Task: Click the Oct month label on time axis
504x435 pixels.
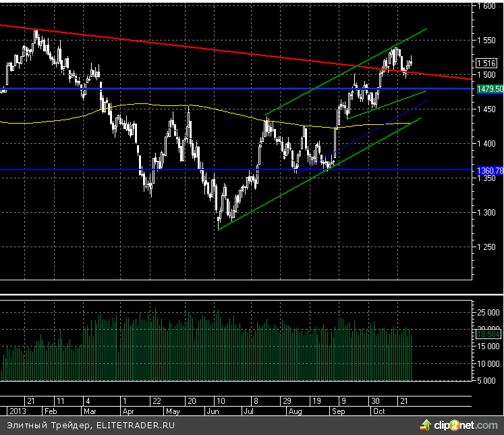Action: [x=378, y=411]
